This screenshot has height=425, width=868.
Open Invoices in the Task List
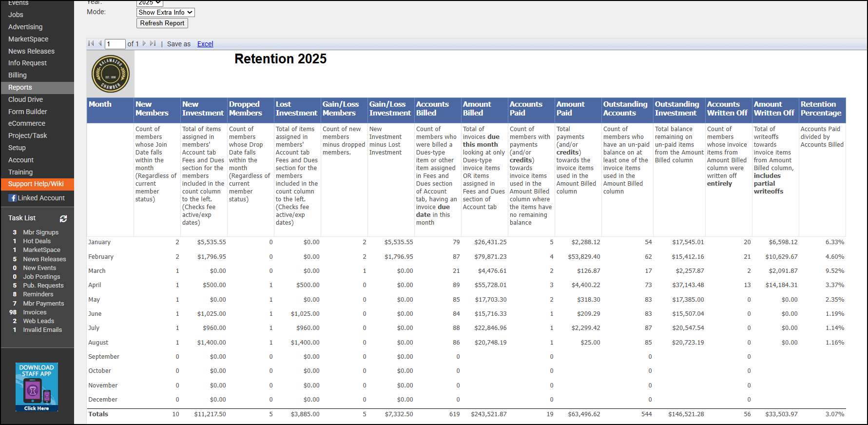tap(35, 312)
